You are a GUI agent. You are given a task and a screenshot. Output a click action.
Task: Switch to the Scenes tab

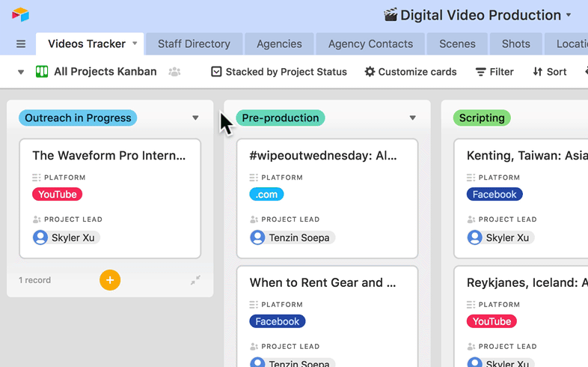click(457, 44)
